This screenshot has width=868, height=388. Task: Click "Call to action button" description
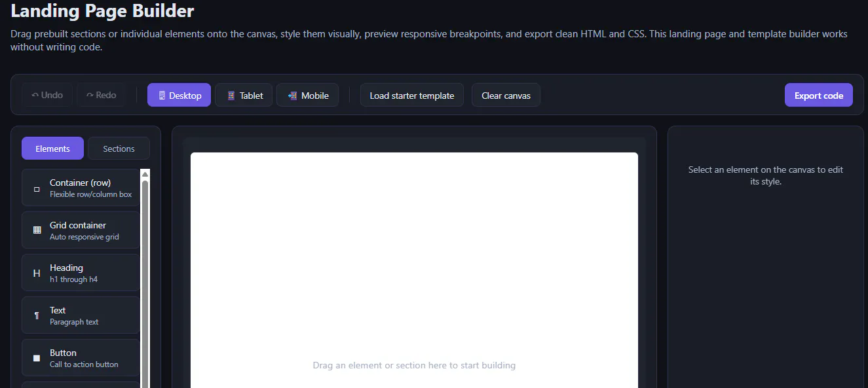[x=84, y=364]
